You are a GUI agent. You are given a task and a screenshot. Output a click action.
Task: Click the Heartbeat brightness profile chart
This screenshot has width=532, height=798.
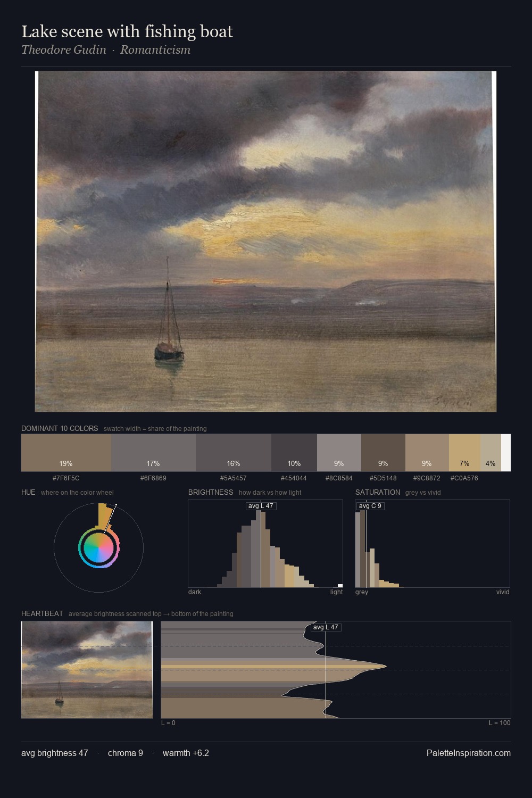click(336, 670)
